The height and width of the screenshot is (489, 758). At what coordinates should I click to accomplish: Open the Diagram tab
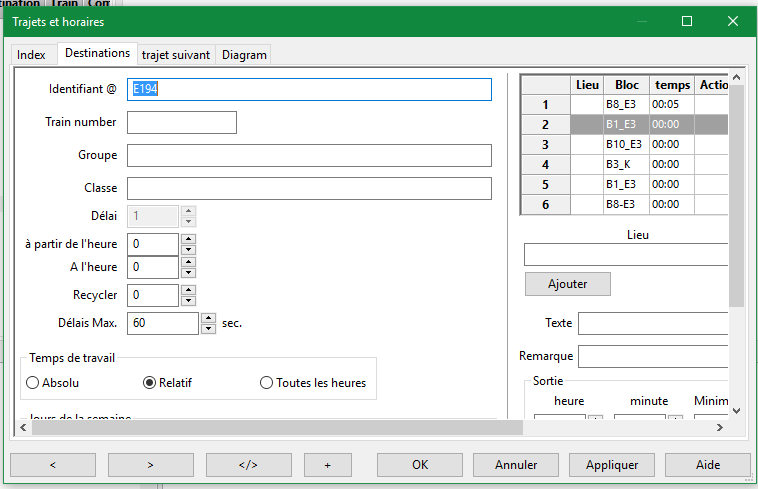(244, 55)
